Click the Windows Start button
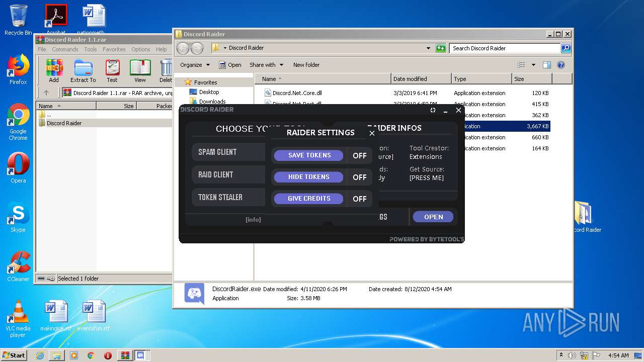The width and height of the screenshot is (644, 362). [14, 355]
